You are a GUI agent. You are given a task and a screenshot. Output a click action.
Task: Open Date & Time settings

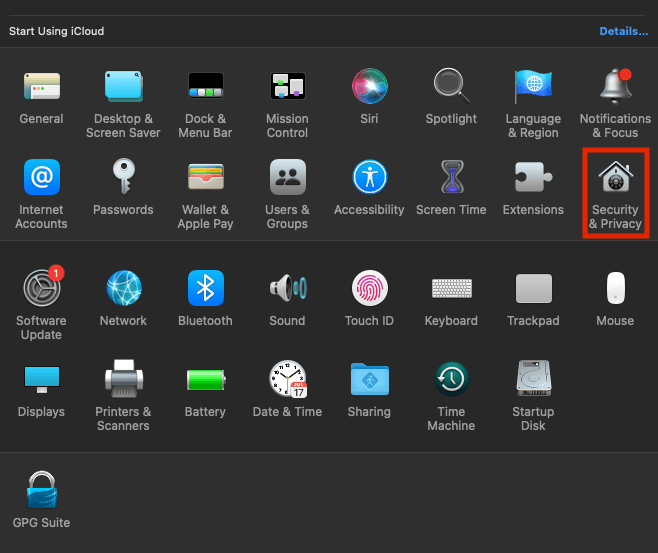[287, 380]
